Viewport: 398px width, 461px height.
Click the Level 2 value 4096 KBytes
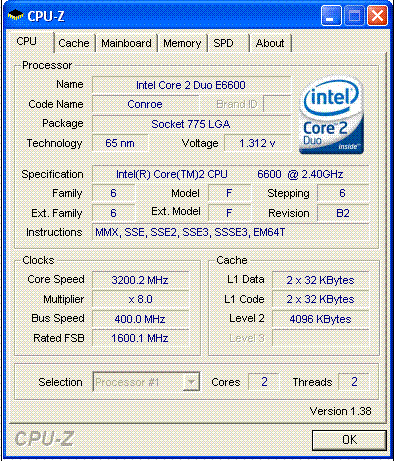pyautogui.click(x=321, y=319)
